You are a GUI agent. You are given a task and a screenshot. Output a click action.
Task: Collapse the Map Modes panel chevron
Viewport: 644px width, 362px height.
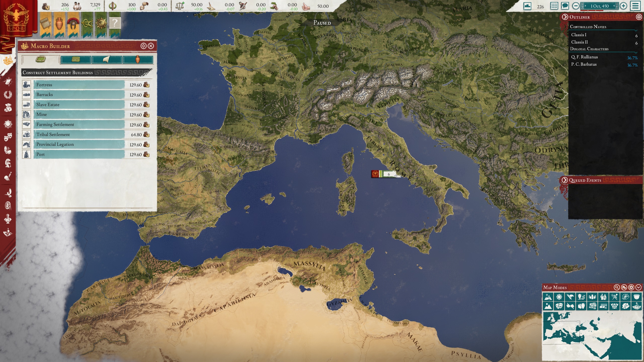638,287
